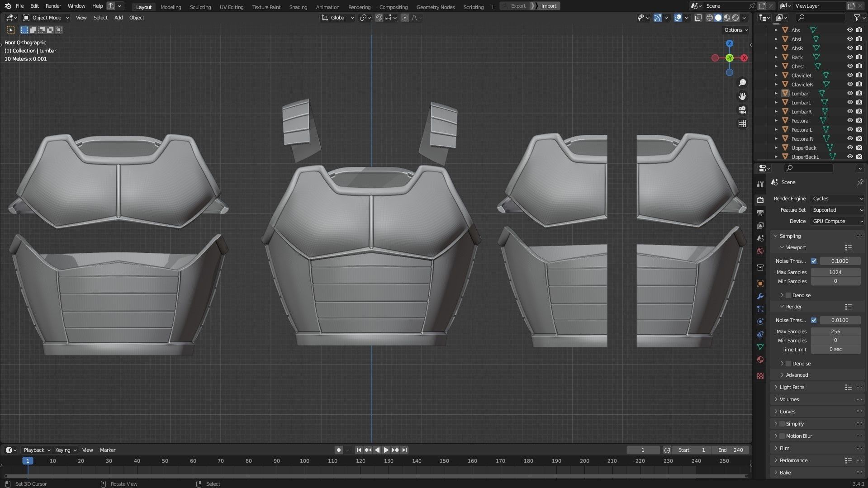Open the Output properties printer icon
868x488 pixels.
click(x=760, y=213)
